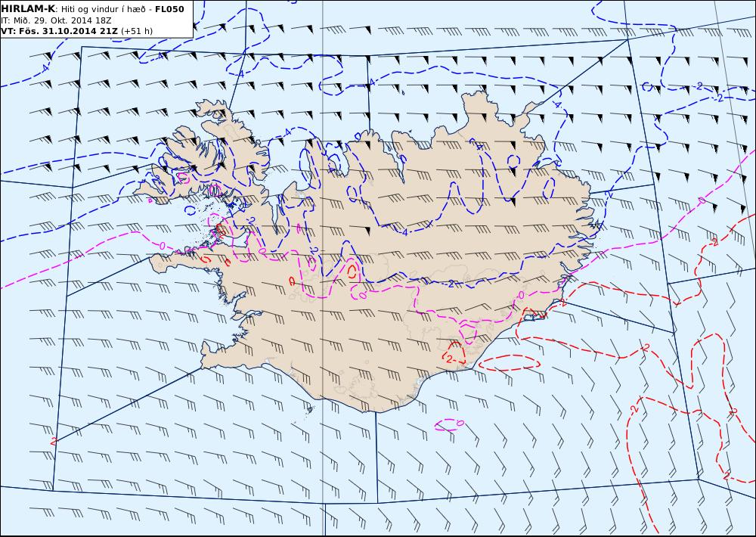Click the title text "HIRLAM-K: Hiti og vindur í hæð - FL050"
The height and width of the screenshot is (537, 756).
point(92,9)
